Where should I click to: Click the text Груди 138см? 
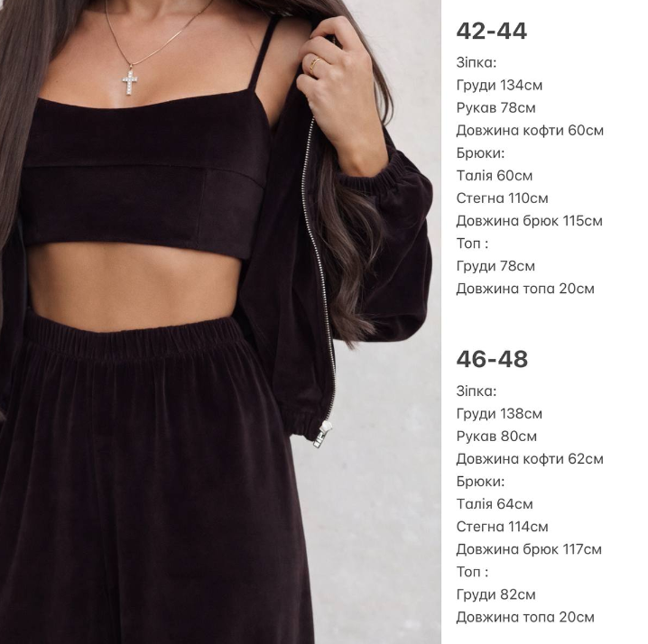click(x=499, y=414)
